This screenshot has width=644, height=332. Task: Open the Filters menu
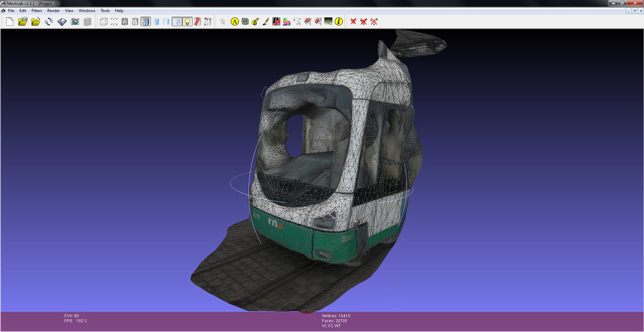point(37,11)
